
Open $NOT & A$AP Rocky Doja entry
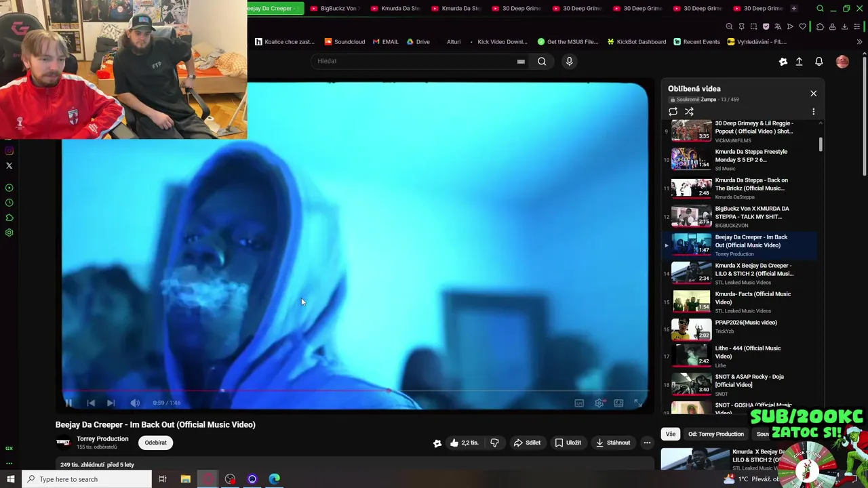click(739, 384)
